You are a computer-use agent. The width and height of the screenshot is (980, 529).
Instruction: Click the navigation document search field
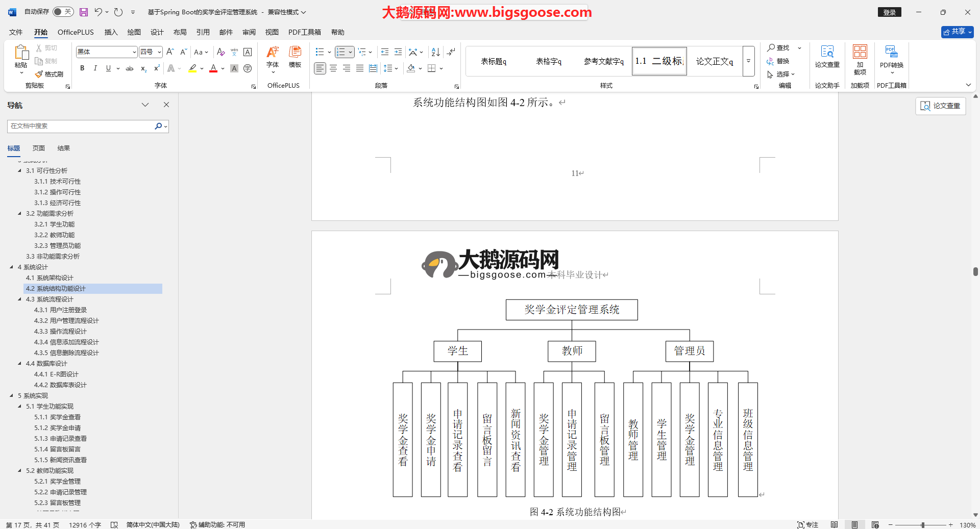(82, 126)
